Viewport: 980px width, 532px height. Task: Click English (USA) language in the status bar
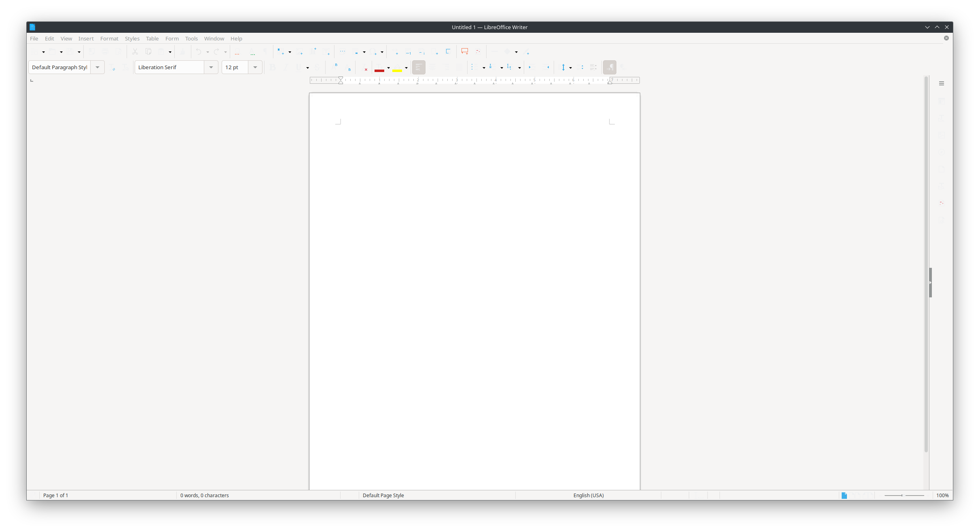coord(588,495)
